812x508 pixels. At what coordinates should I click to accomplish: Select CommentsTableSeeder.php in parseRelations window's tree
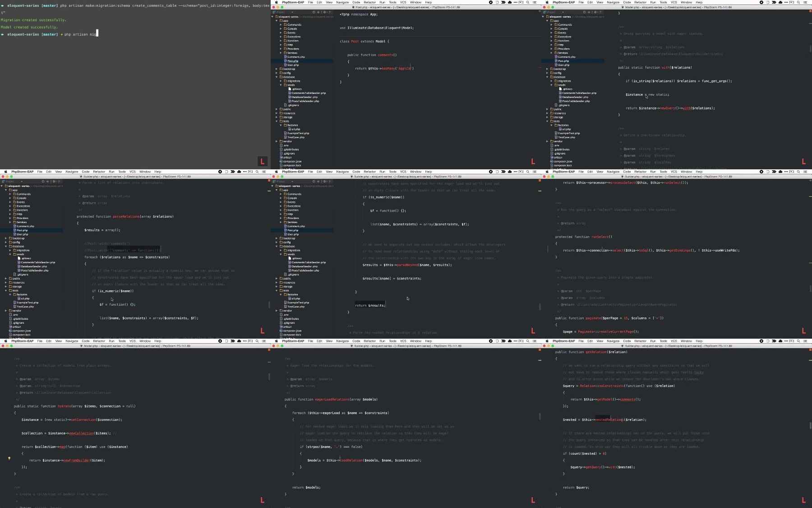tap(38, 262)
